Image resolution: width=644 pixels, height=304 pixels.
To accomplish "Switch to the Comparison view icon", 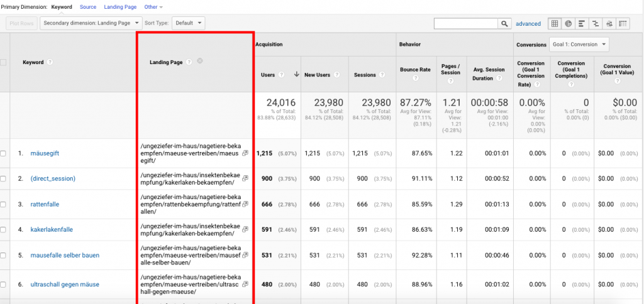I will pos(595,24).
